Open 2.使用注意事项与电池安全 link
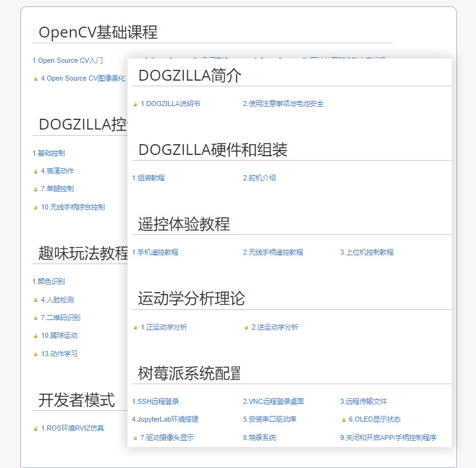This screenshot has height=468, width=476. point(283,104)
